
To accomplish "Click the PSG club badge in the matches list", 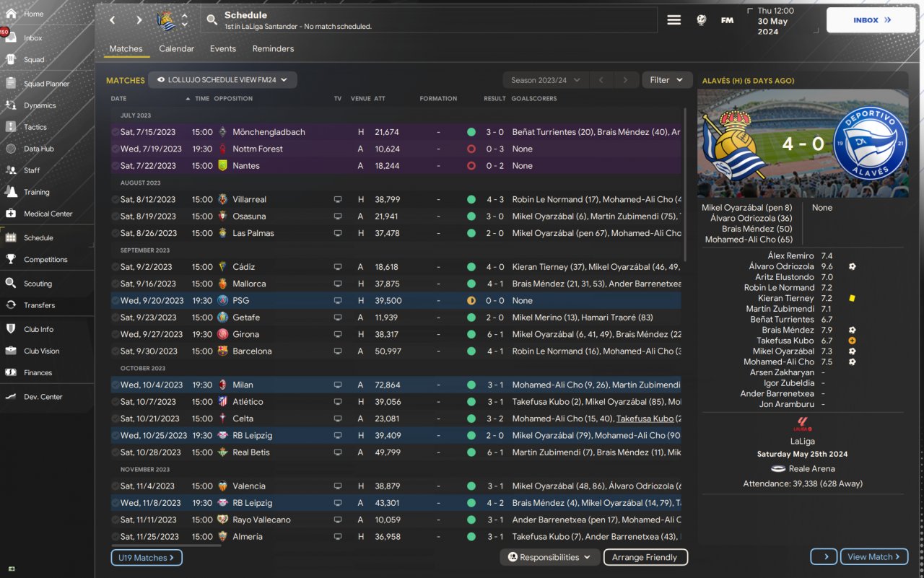I will point(223,300).
